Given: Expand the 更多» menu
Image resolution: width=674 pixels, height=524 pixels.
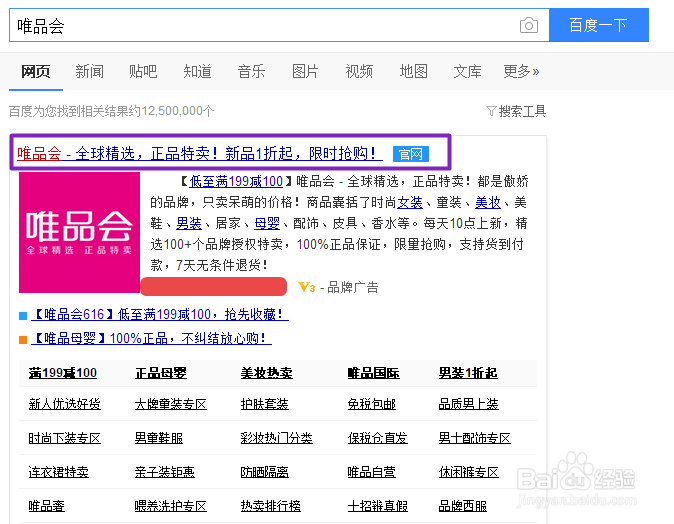Looking at the screenshot, I should [x=521, y=71].
